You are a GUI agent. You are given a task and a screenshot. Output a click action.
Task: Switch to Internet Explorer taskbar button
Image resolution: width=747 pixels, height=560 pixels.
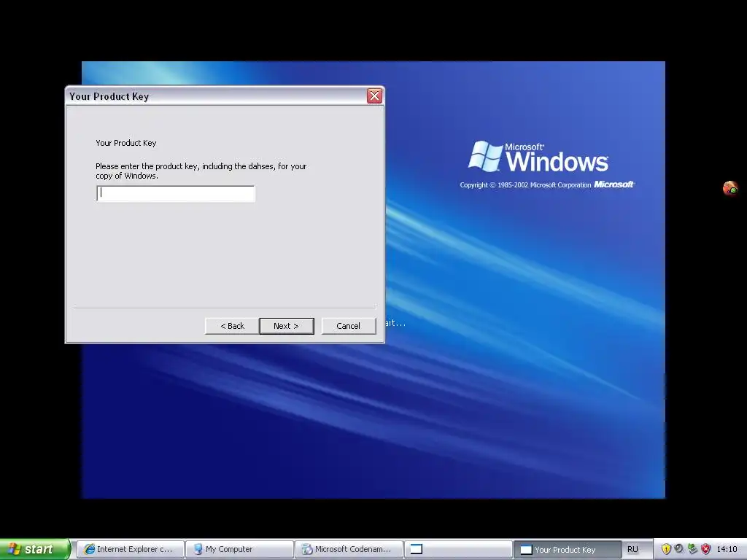click(x=130, y=549)
